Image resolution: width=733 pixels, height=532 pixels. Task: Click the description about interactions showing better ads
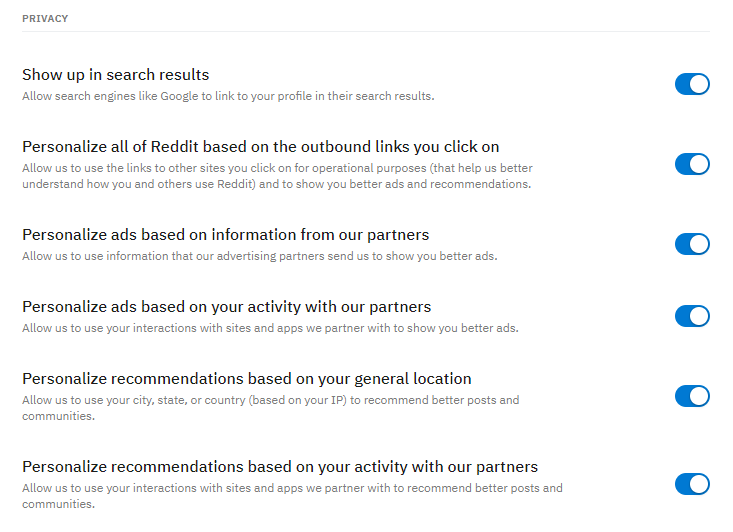270,328
